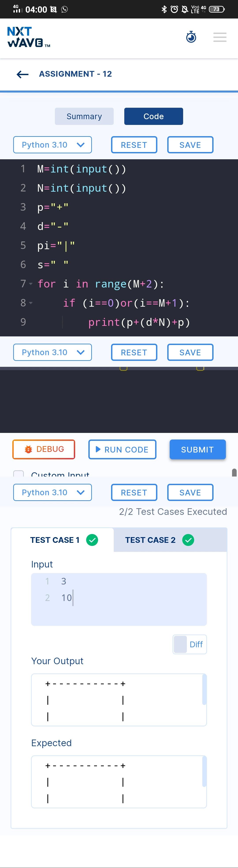Screen dimensions: 238x868
Task: Select the Test Case 2 tab
Action: click(x=170, y=540)
